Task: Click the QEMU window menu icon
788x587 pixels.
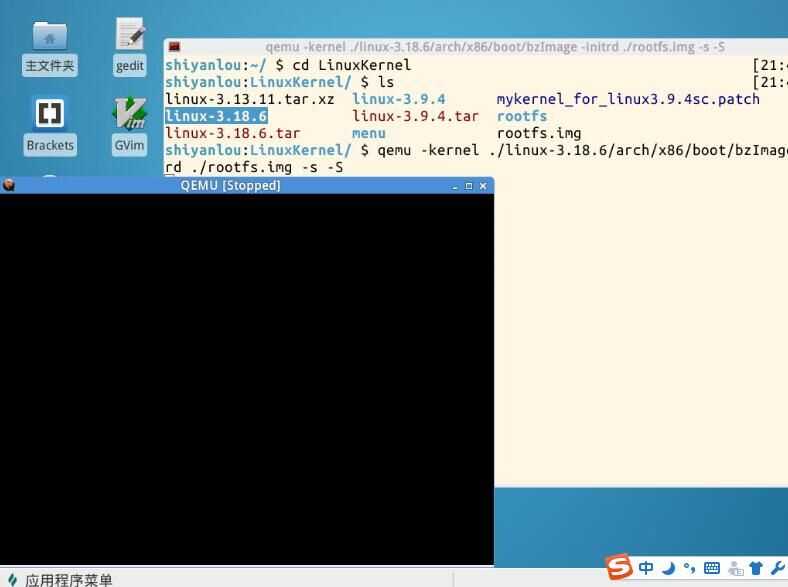Action: 9,185
